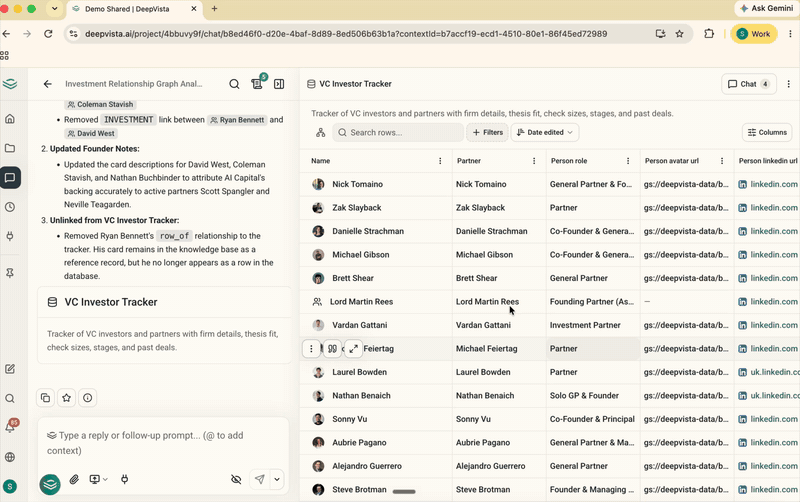Click the graph view icon beside search

click(x=320, y=133)
